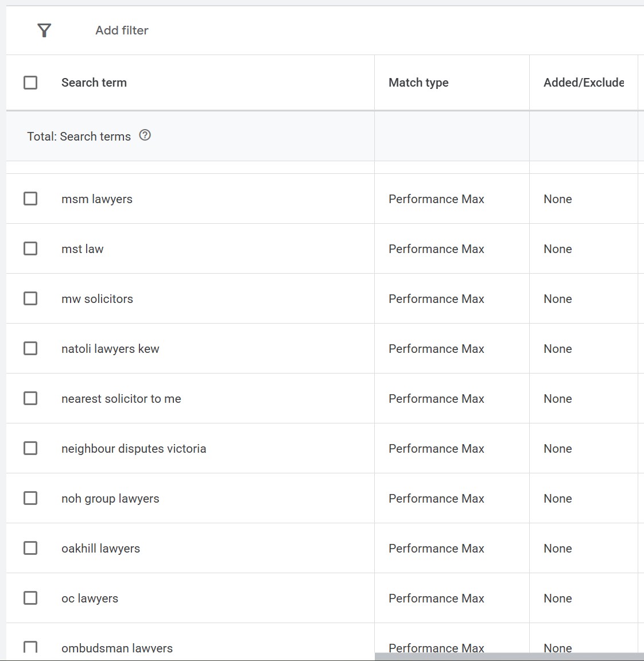Toggle the select-all checkbox in header

pyautogui.click(x=30, y=83)
